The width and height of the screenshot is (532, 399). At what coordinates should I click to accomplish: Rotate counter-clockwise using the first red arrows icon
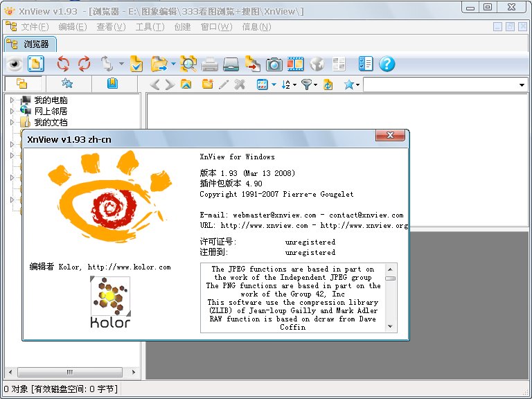pos(63,64)
